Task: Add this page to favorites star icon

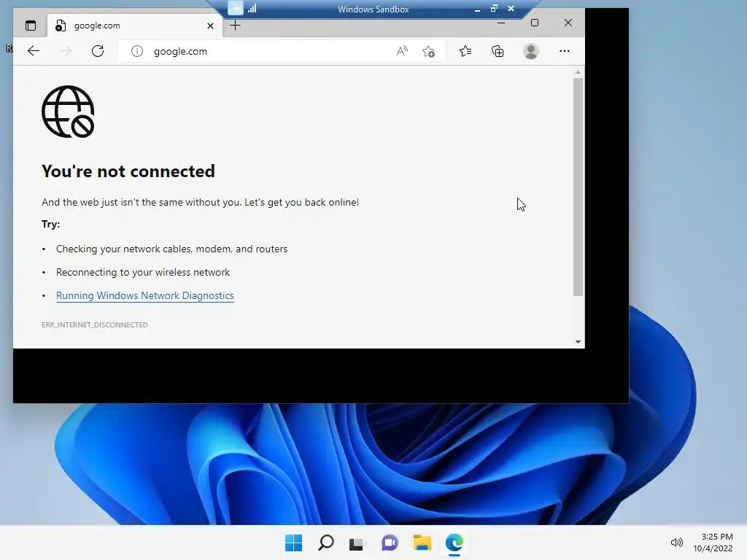Action: 428,51
